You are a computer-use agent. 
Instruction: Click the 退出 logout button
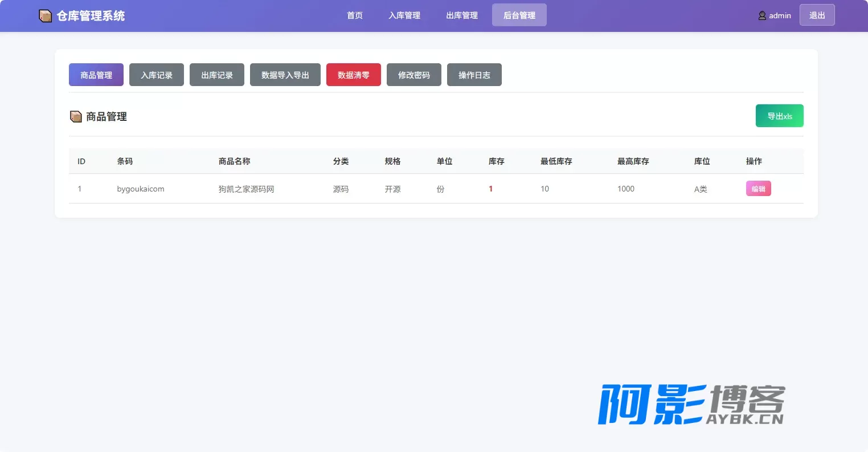click(817, 15)
